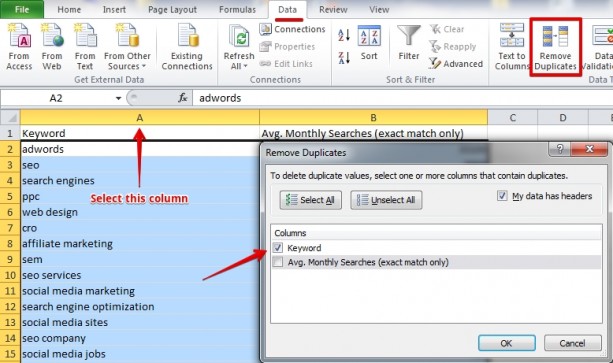Click Select All button in dialog
Viewport: 613px width, 363px height.
tap(310, 200)
